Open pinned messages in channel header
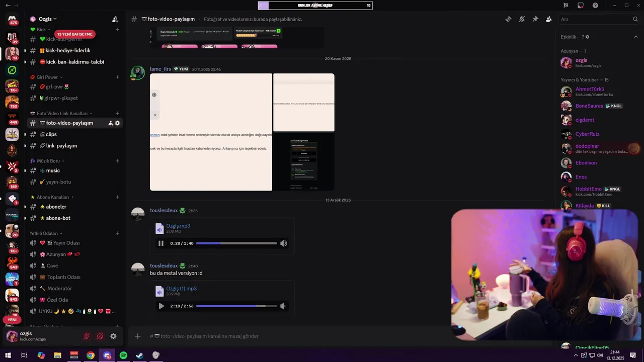This screenshot has height=362, width=644. 535,19
